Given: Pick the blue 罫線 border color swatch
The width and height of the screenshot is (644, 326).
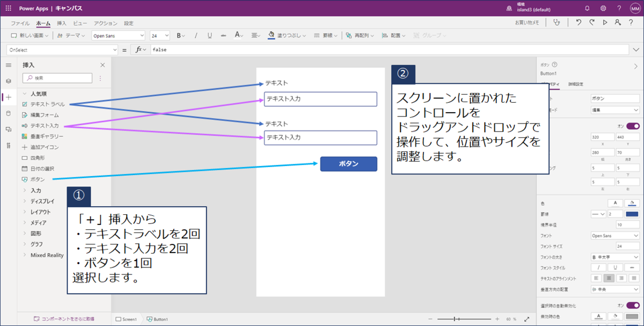Looking at the screenshot, I should point(632,214).
